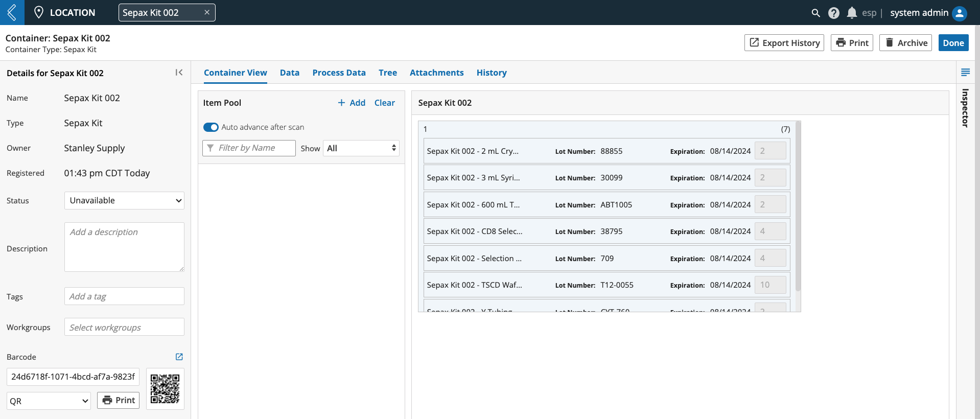980x419 pixels.
Task: Open the Show All dropdown
Action: [361, 148]
